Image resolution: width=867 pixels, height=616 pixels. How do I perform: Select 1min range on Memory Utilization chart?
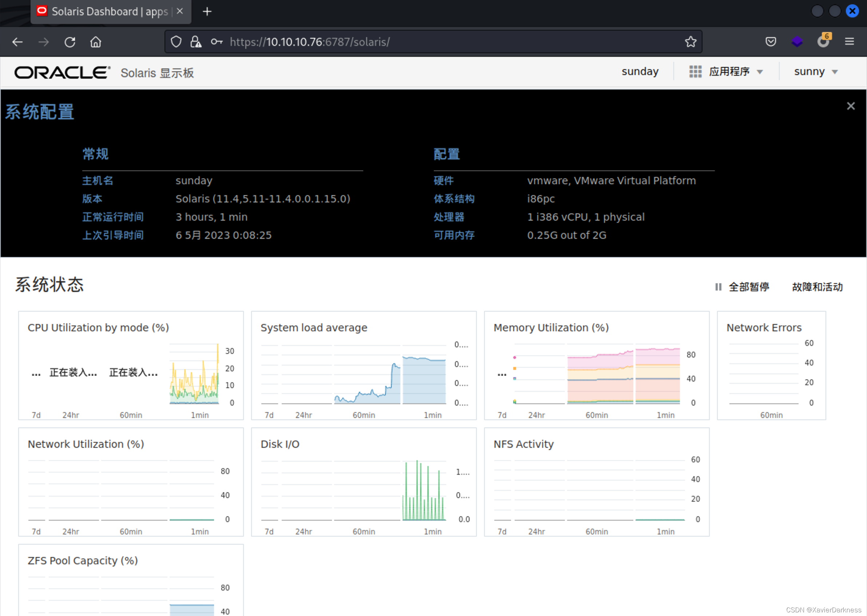(x=666, y=415)
